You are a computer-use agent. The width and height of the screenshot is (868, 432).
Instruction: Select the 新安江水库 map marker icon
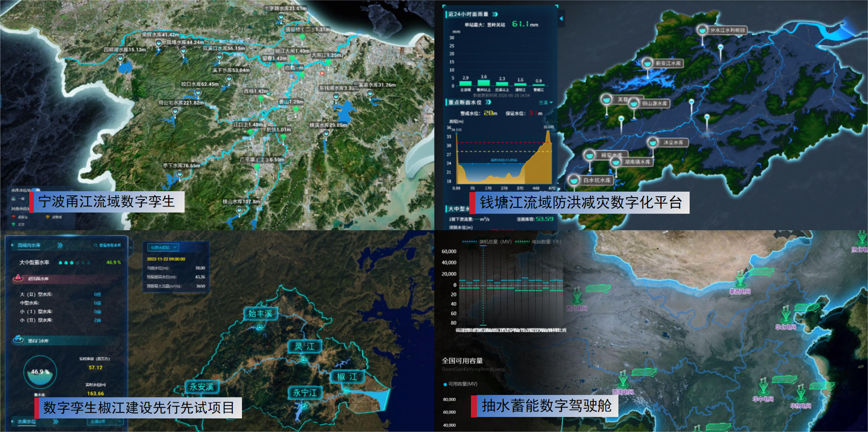click(x=647, y=63)
